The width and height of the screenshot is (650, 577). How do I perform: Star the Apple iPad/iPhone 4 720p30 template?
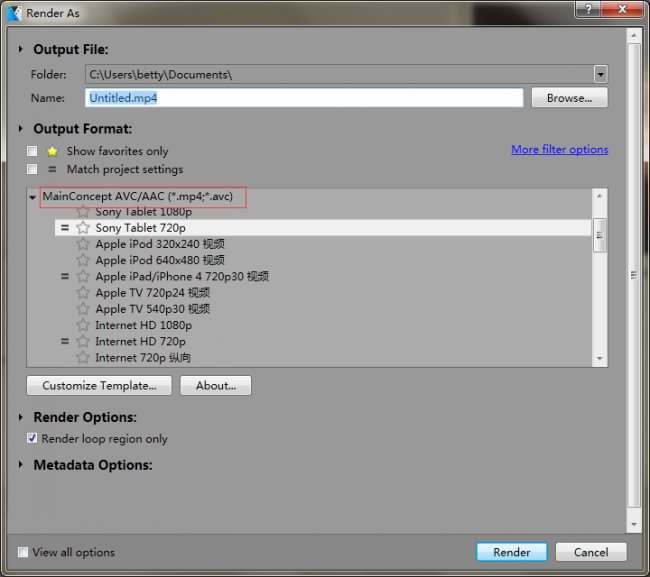83,276
